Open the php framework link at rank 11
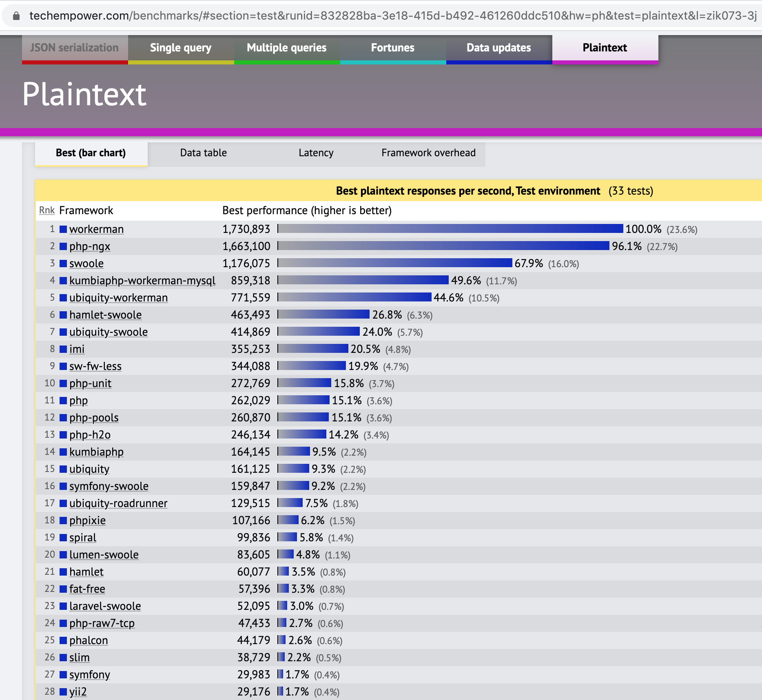The height and width of the screenshot is (700, 762). coord(78,401)
